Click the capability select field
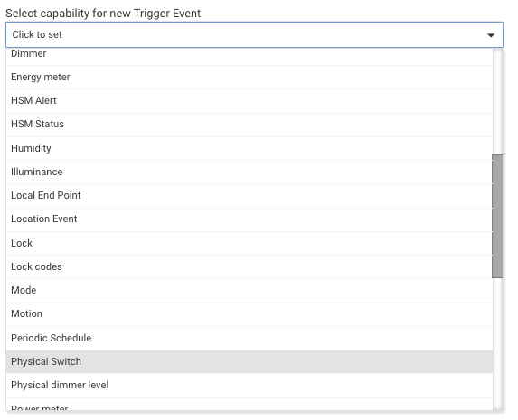The width and height of the screenshot is (518, 420). [254, 34]
